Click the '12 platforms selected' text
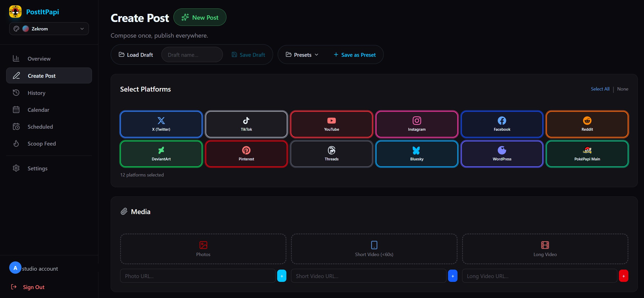The width and height of the screenshot is (644, 298). [142, 175]
